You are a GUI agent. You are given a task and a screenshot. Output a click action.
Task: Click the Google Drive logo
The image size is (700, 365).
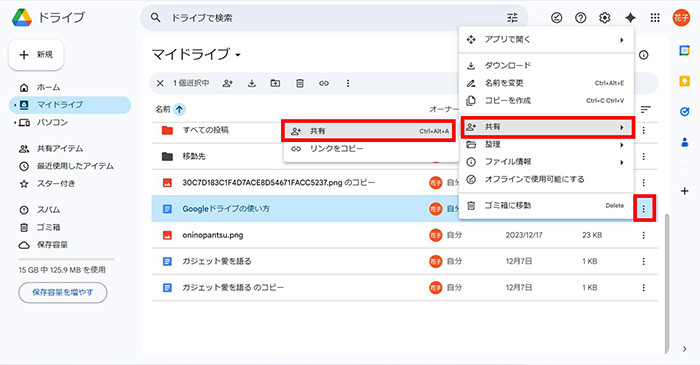[21, 18]
